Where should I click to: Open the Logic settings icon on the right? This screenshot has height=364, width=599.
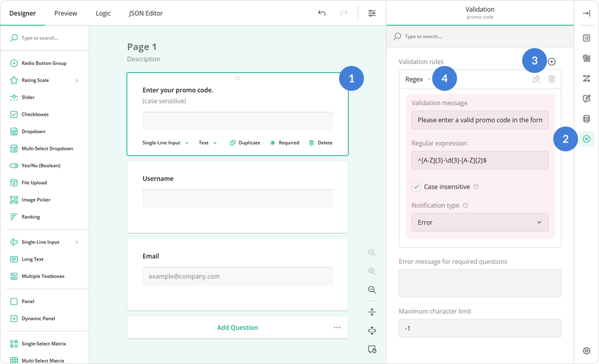[x=587, y=78]
